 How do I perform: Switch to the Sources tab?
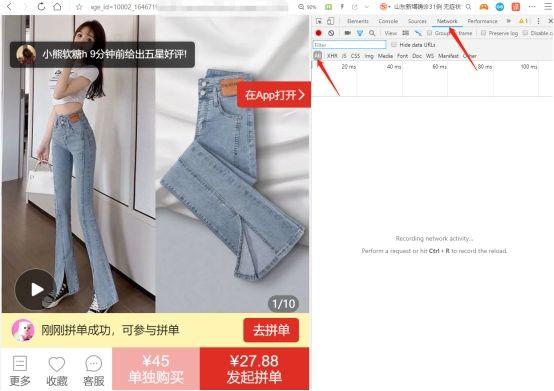click(x=417, y=21)
